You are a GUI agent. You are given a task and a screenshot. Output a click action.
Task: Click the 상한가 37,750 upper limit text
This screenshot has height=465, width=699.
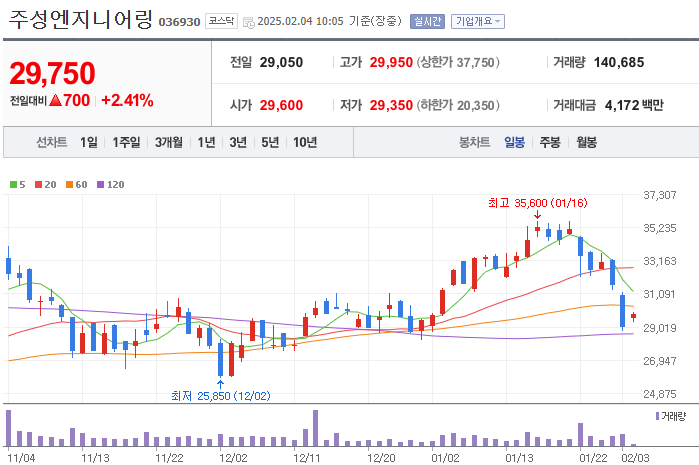pos(458,62)
